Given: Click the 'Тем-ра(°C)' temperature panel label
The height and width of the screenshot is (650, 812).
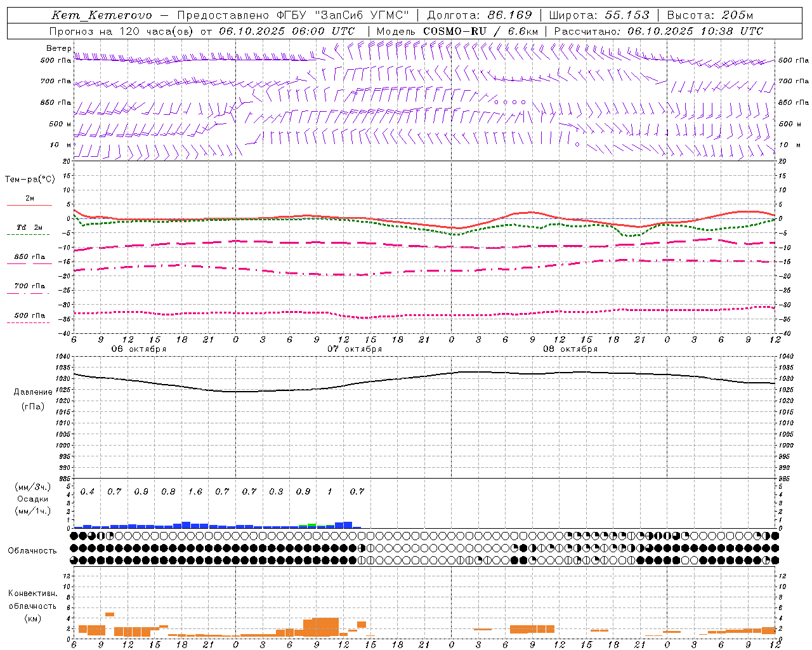Looking at the screenshot, I should point(30,180).
